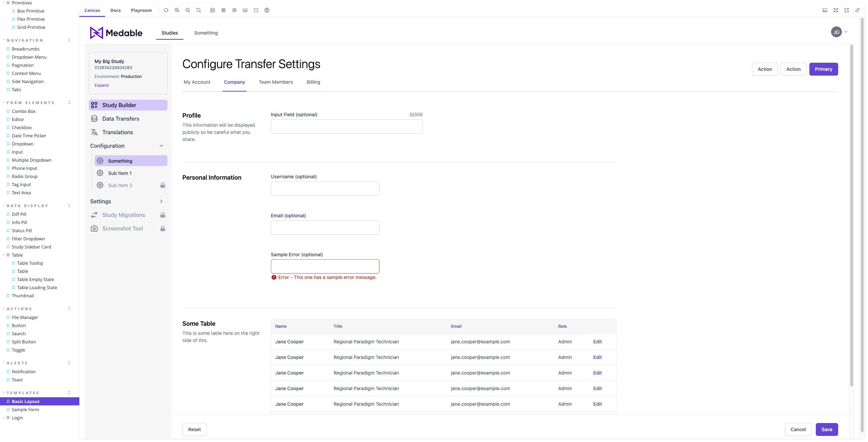Go fullscreen with the expand arrows icon
The image size is (868, 442).
[836, 10]
